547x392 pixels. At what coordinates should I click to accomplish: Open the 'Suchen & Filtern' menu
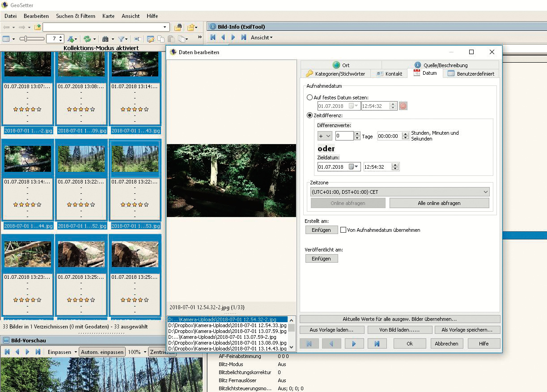coord(76,16)
